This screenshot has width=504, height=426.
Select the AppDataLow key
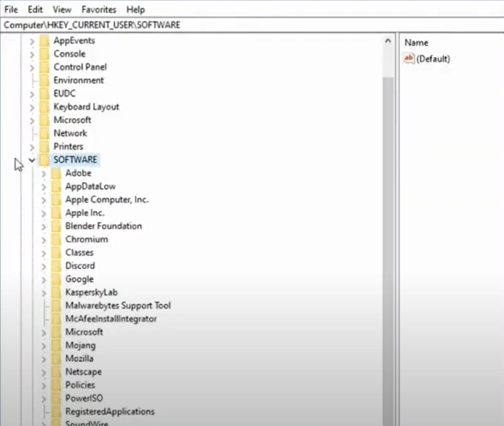click(91, 186)
